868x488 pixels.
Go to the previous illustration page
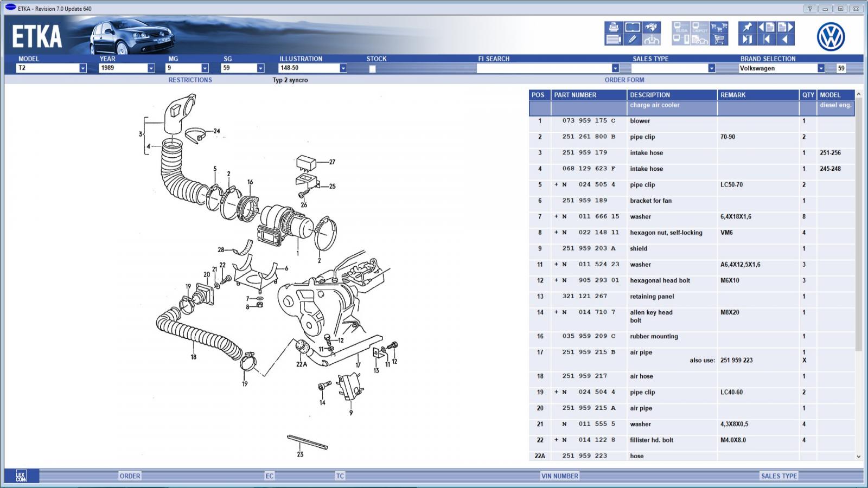point(766,27)
